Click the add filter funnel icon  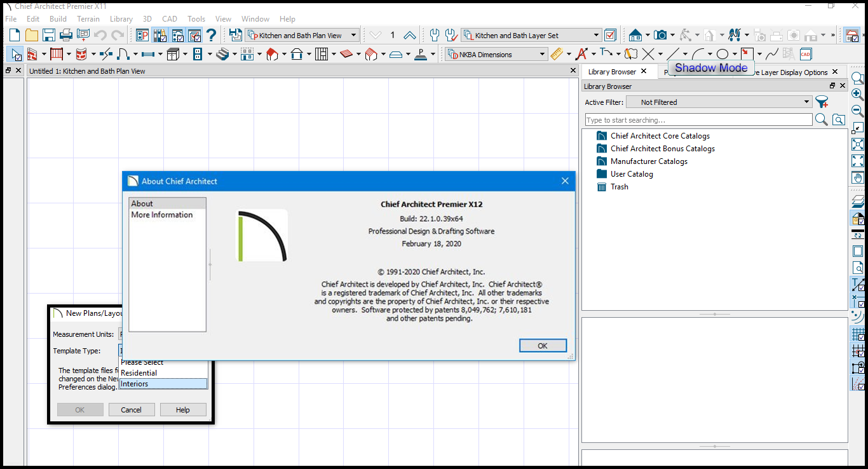[822, 102]
